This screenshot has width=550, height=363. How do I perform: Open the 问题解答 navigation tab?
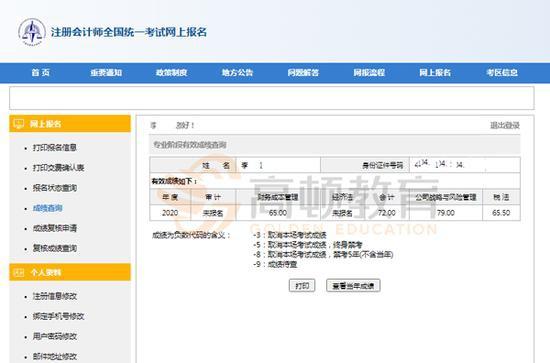coord(303,73)
